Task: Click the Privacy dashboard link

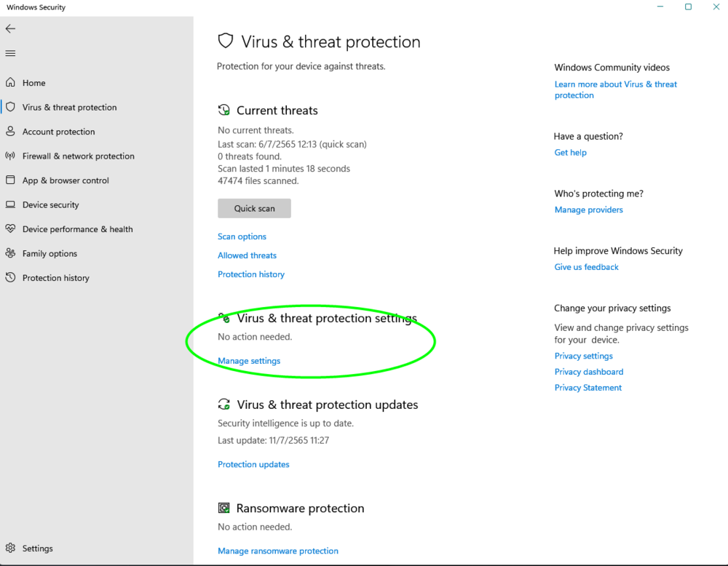Action: coord(588,372)
